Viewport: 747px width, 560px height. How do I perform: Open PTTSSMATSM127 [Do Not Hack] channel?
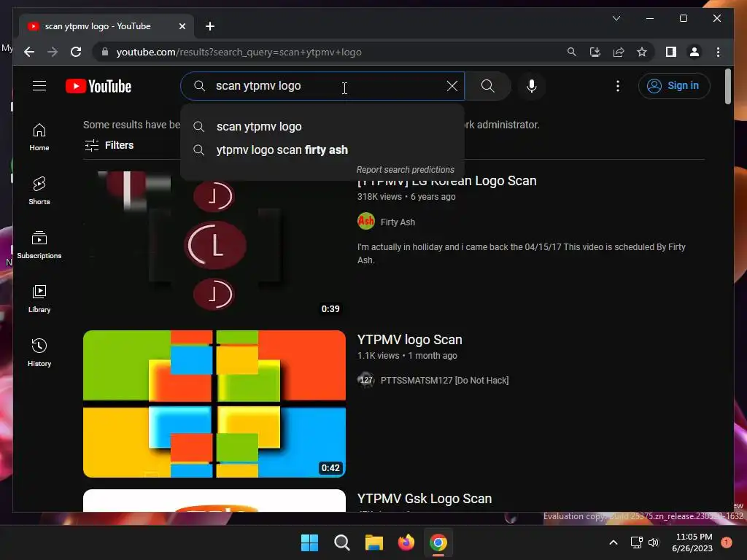(444, 381)
